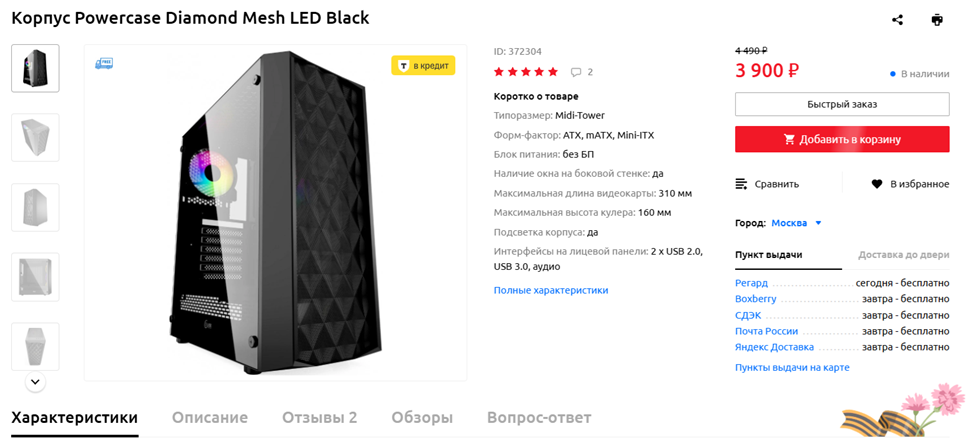Open the Описание tab
The image size is (974, 444).
click(x=209, y=418)
